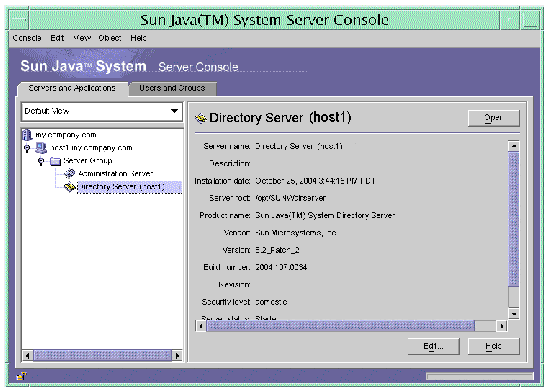Click the Product name value
Screen dimensions: 549x392
click(325, 215)
